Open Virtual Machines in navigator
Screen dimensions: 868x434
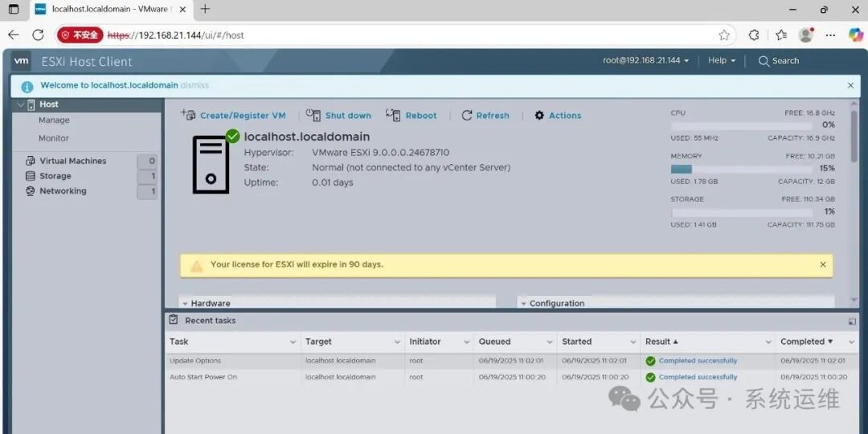72,161
